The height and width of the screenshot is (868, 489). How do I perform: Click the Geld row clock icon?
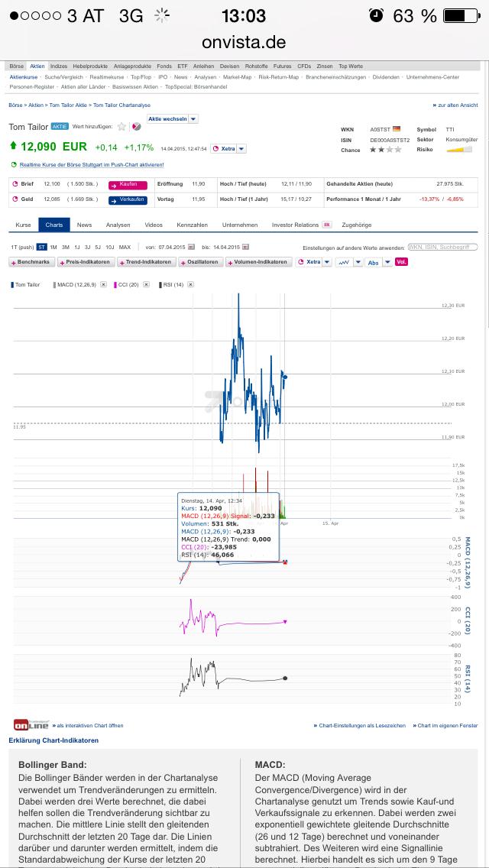pyautogui.click(x=15, y=199)
